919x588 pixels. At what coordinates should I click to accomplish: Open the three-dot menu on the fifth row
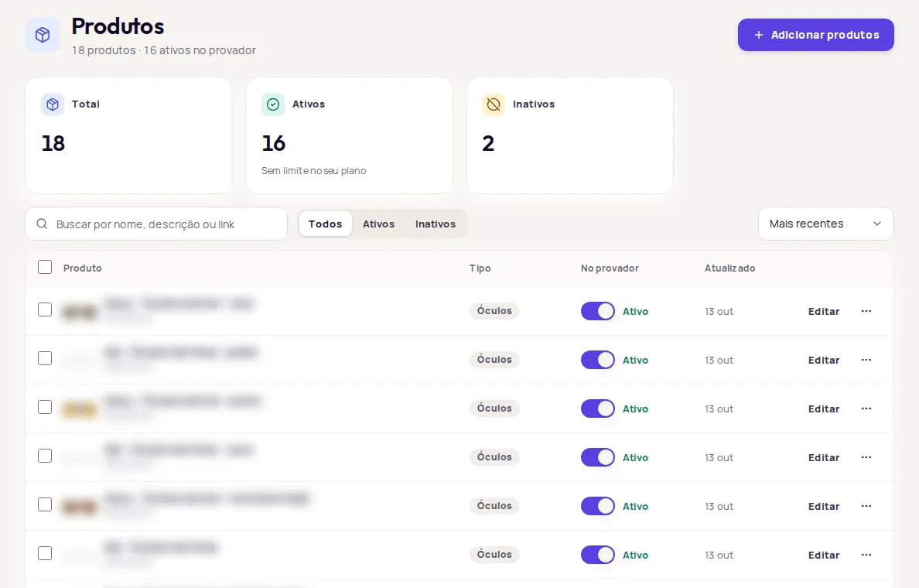tap(866, 506)
